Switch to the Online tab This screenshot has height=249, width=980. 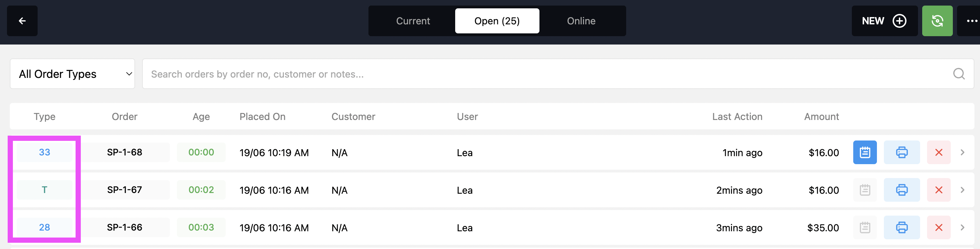pos(581,21)
